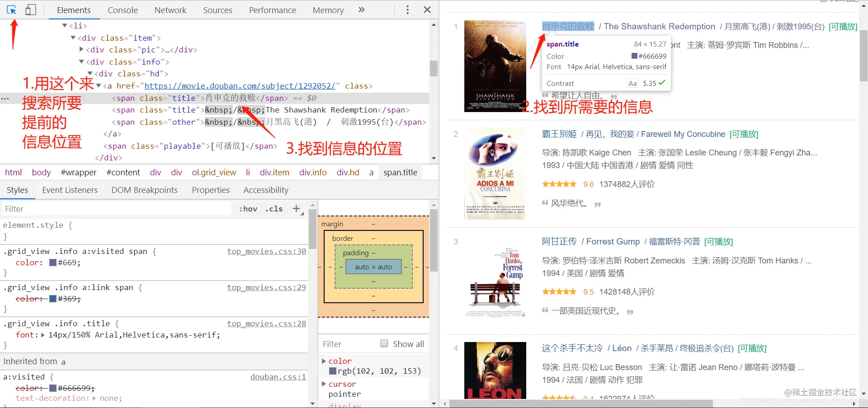The image size is (868, 408).
Task: Show more DevTools tabs chevron
Action: [x=361, y=9]
